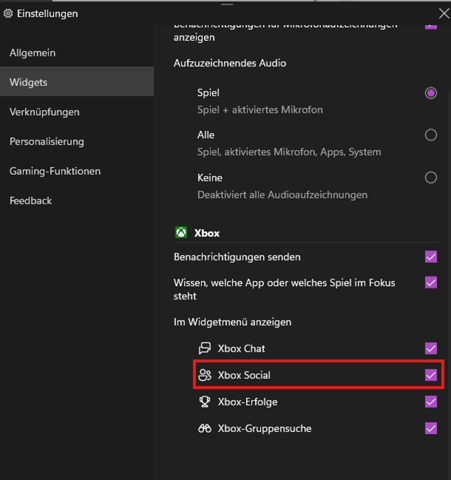Screen dimensions: 451x480
Task: Toggle Benachrichtigungen senden checkbox
Action: tap(431, 257)
